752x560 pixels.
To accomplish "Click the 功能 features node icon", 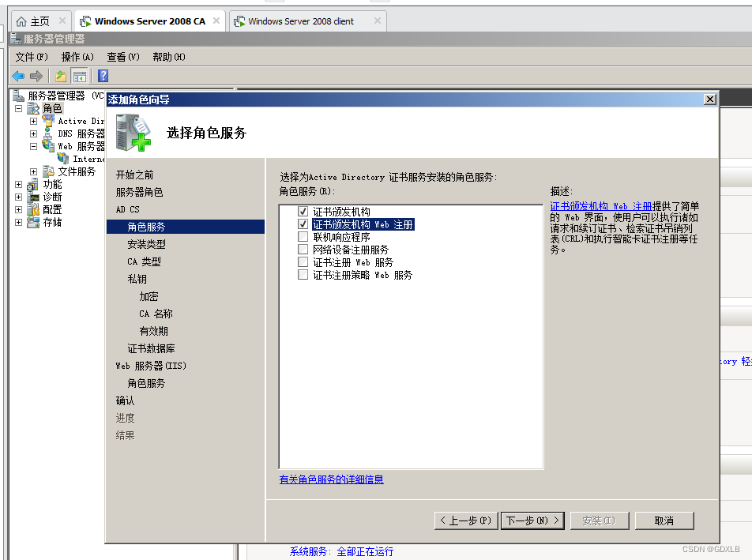I will 33,184.
